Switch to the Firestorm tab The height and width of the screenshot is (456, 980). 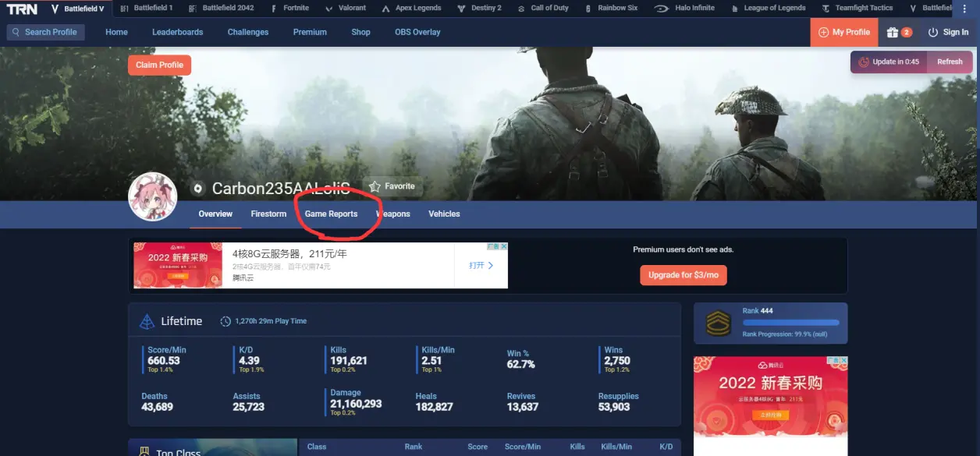pos(268,214)
